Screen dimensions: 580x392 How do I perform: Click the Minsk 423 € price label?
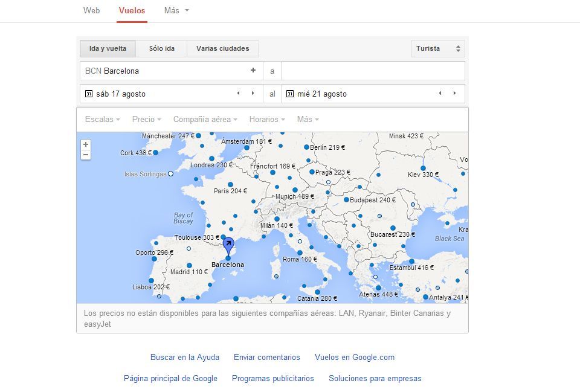click(406, 136)
